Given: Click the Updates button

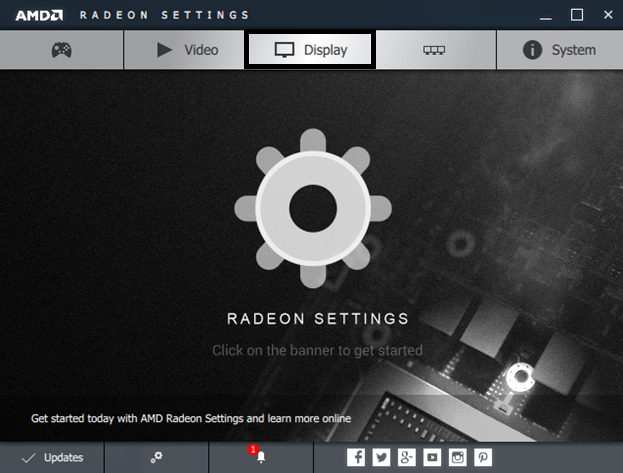Looking at the screenshot, I should 52,457.
